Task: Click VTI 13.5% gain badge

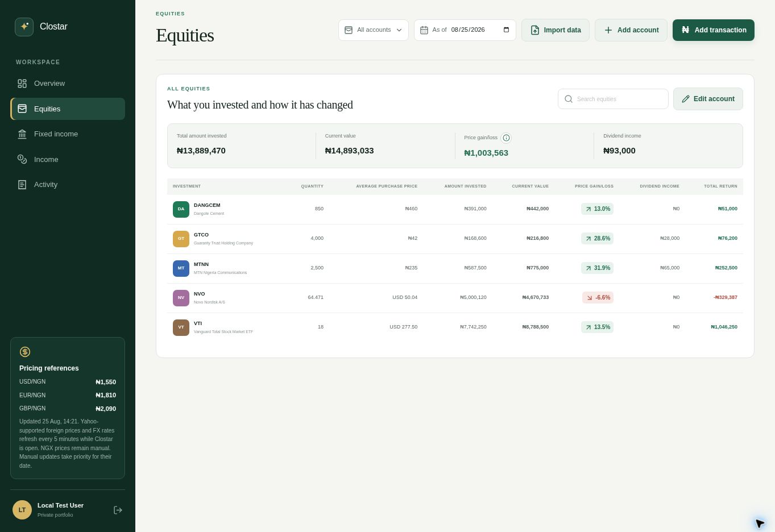Action: (x=597, y=327)
